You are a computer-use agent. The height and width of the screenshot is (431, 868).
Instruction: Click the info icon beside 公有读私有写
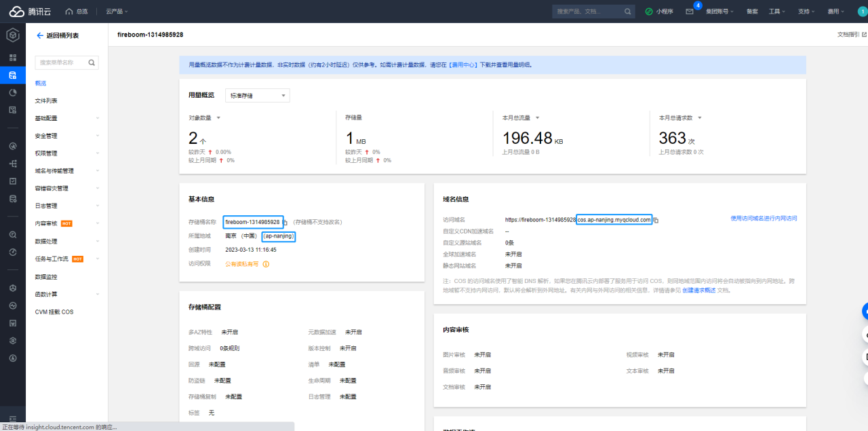click(266, 264)
